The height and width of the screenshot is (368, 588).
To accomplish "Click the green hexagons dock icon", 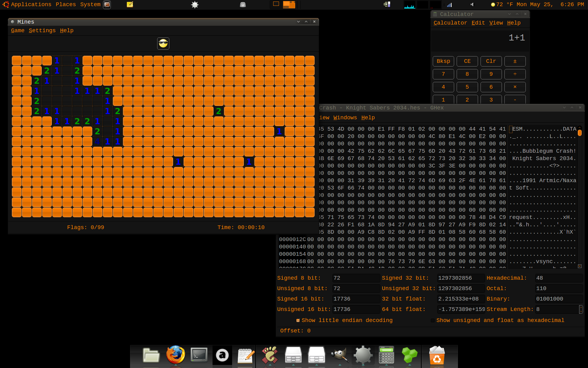I will (410, 355).
